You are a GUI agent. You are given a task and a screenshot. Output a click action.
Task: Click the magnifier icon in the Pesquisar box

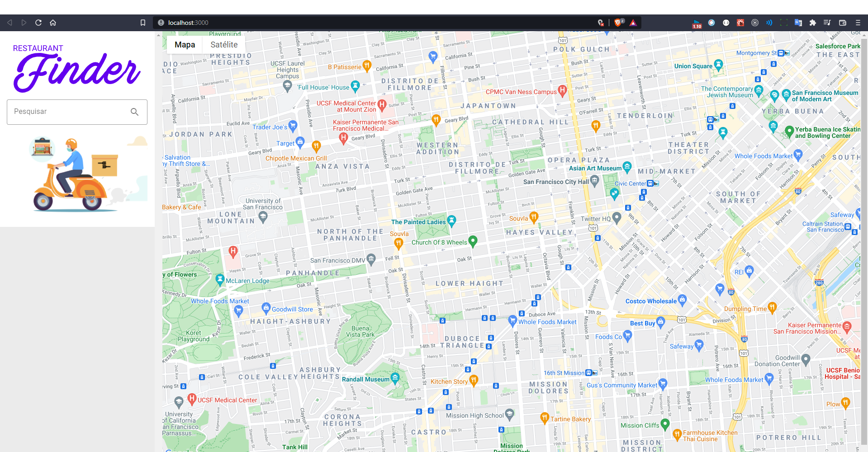pyautogui.click(x=134, y=112)
